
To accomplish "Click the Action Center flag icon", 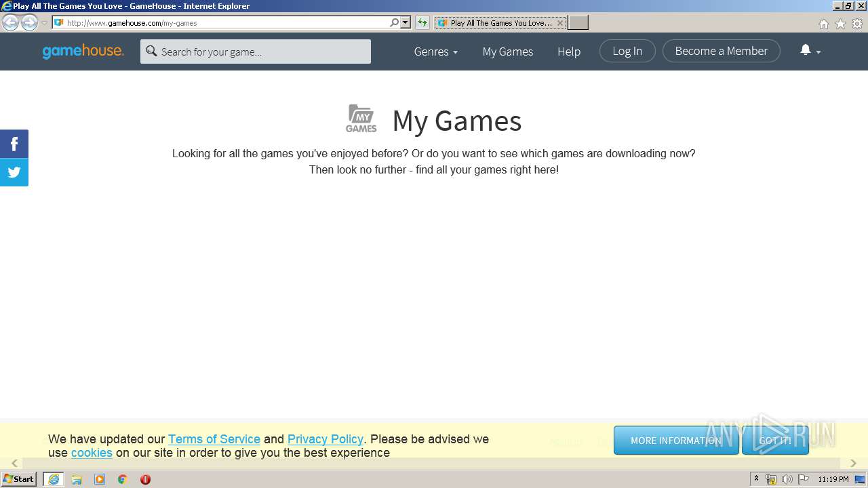I will [x=804, y=479].
